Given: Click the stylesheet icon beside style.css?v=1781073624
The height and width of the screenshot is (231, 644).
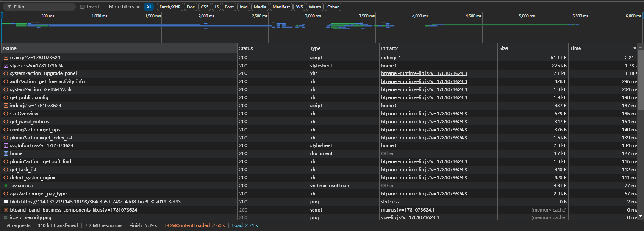Looking at the screenshot, I should (x=6, y=66).
